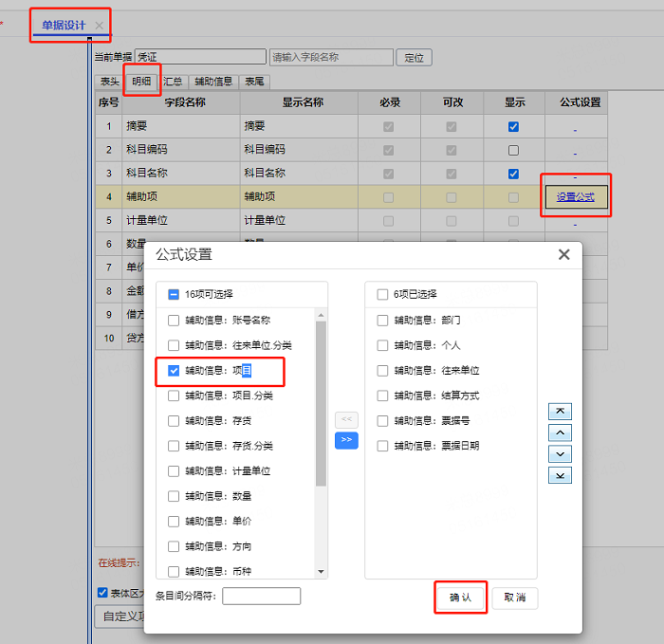Move selected item up one position
Screen dimensions: 664x644
click(x=560, y=432)
